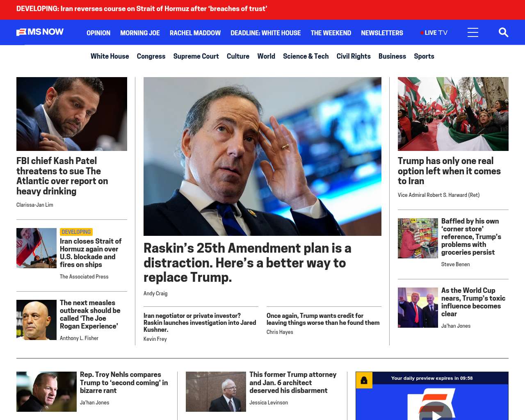Go to Rachel Maddow show page
Viewport: 525px width, 420px height.
coord(195,33)
